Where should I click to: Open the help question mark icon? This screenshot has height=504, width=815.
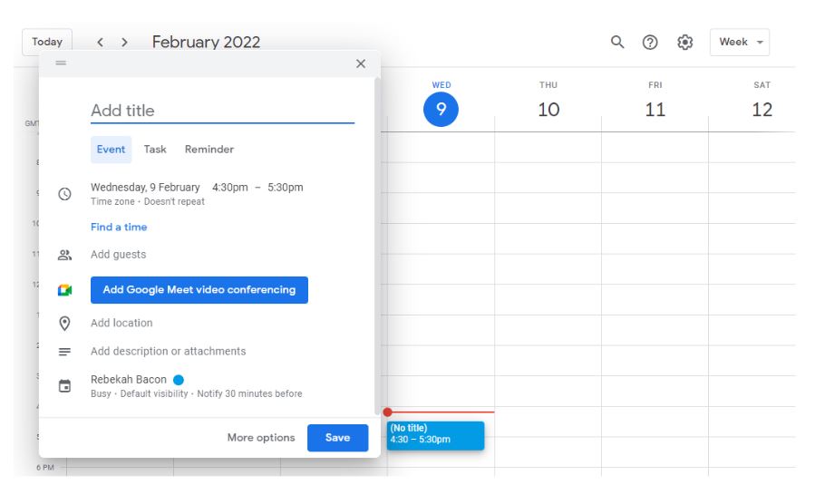point(650,42)
